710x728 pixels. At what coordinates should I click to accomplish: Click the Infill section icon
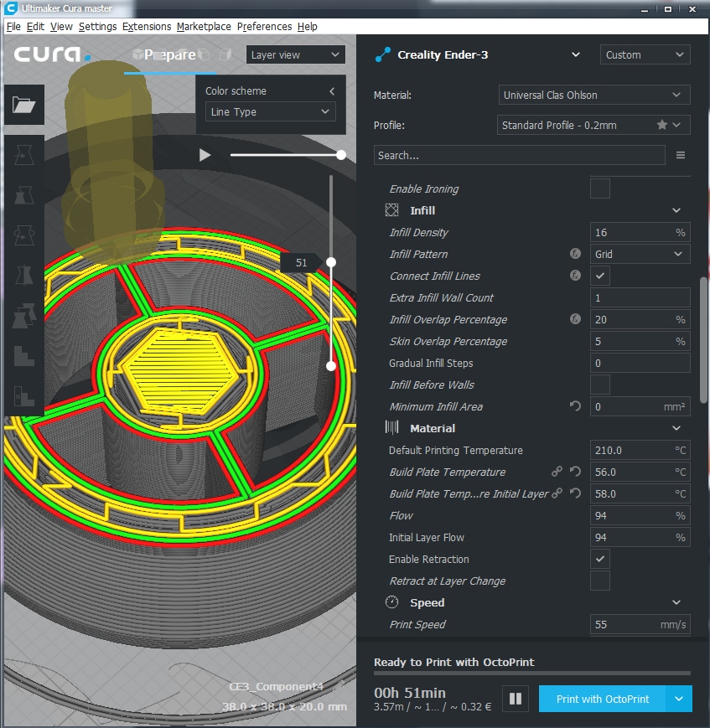tap(391, 210)
